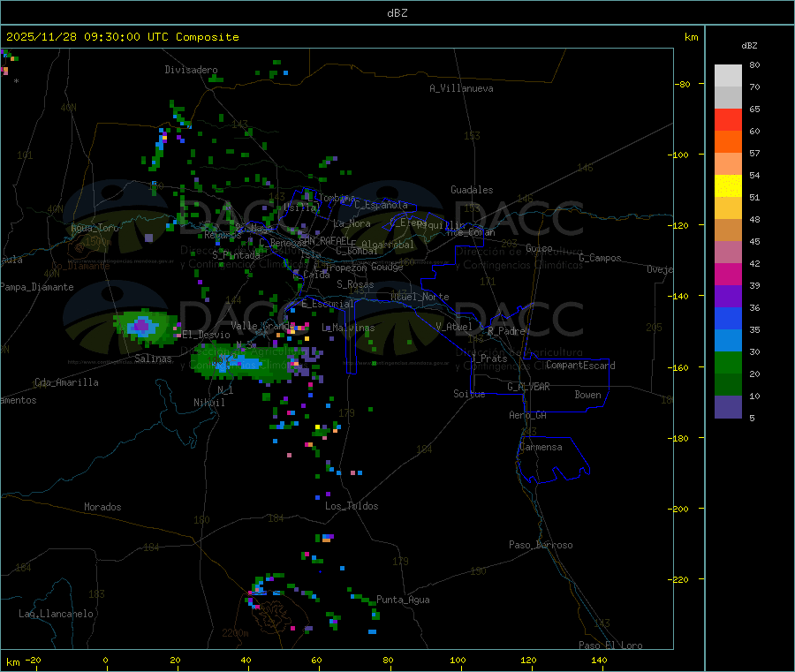Click the 'Los_Toldos' label
Screen dimensions: 795x672
(352, 506)
